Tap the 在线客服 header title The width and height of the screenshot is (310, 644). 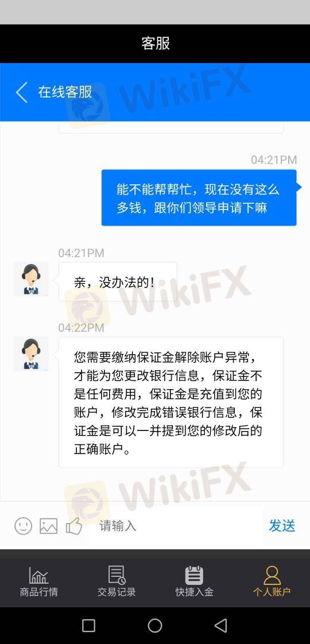coord(65,92)
